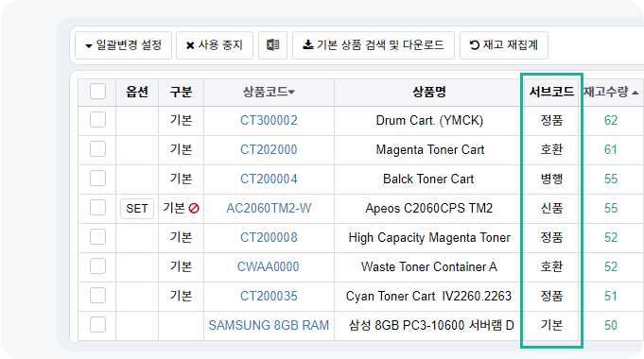Image resolution: width=644 pixels, height=359 pixels.
Task: Check the box for CT300002 row
Action: click(x=97, y=120)
